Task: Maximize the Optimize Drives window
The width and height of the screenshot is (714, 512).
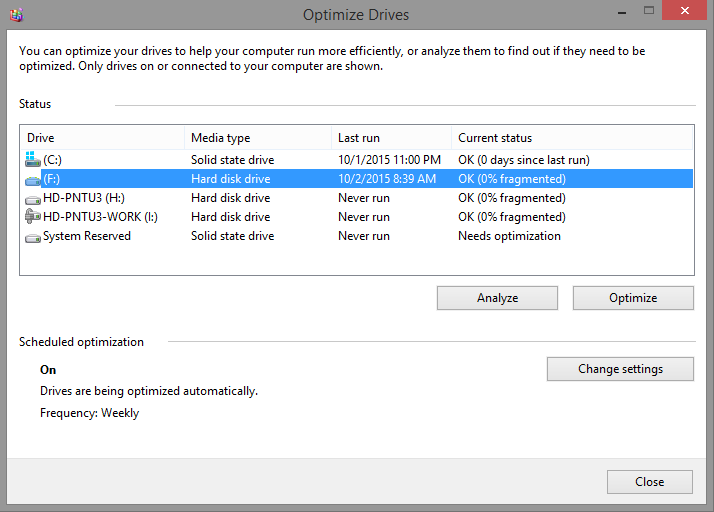Action: (650, 14)
